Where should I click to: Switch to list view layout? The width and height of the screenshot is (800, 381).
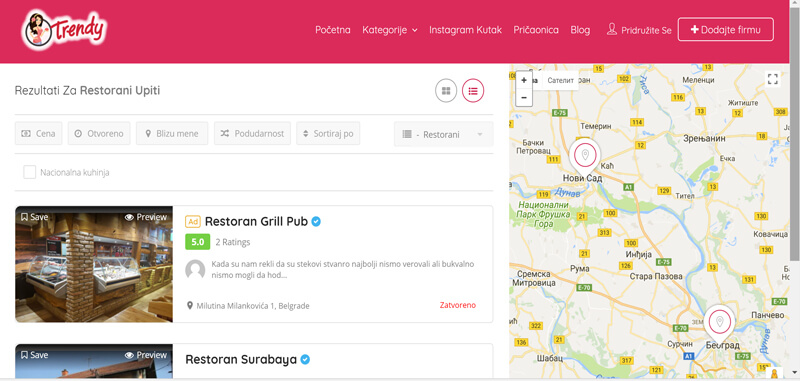point(473,91)
